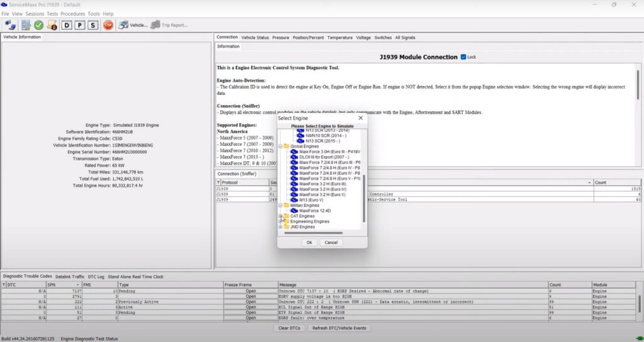Expand the JND Engines folder
This screenshot has width=644, height=342.
pos(280,227)
